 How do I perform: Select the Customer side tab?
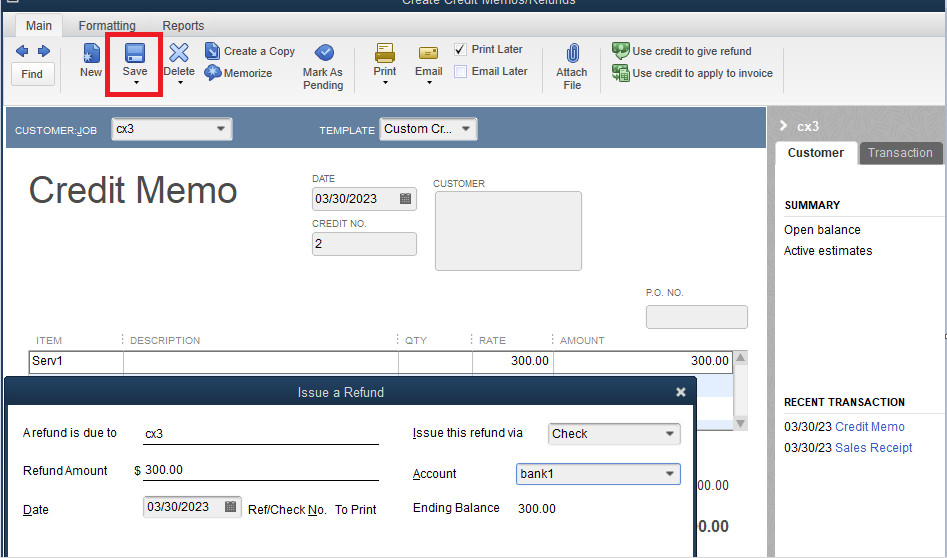point(815,153)
